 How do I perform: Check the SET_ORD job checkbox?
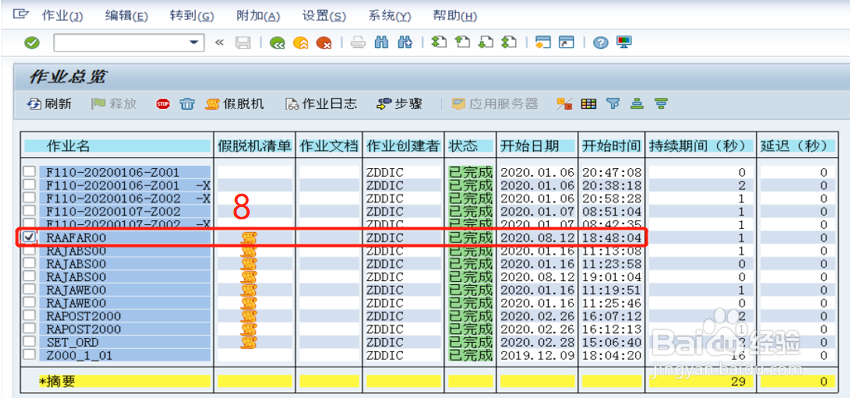[29, 341]
